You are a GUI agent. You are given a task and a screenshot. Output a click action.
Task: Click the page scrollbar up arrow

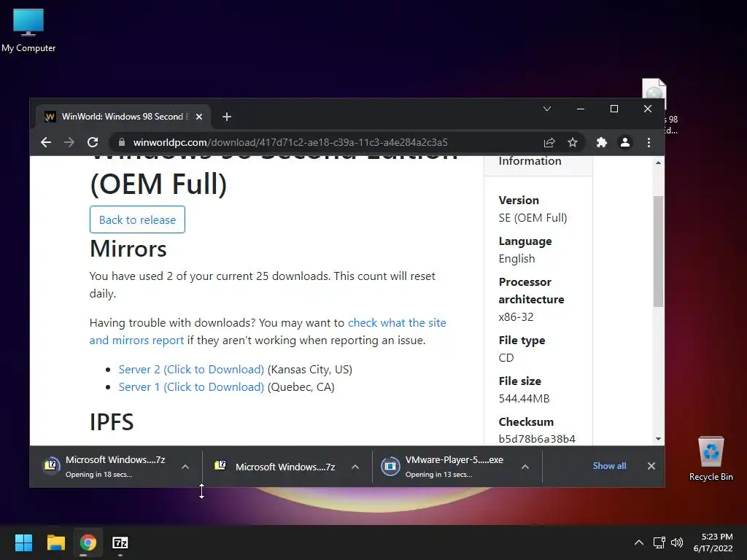(659, 163)
